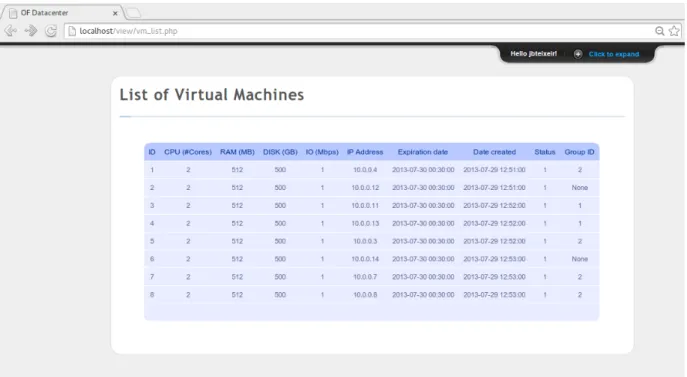Click the 'Hello jbteixeir!' greeting
This screenshot has width=687, height=377.
coord(533,53)
